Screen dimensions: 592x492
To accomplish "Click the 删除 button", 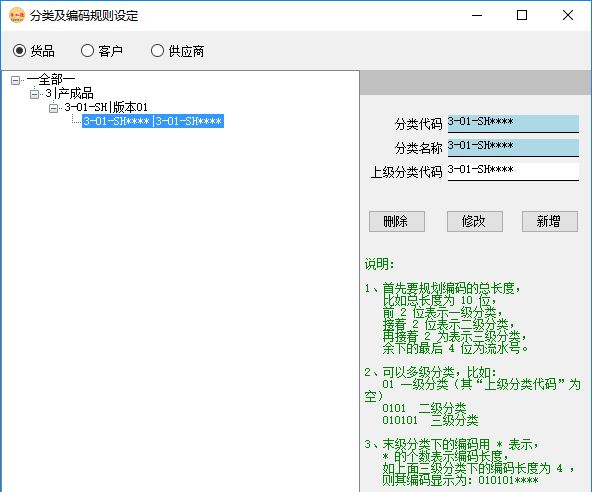I will [397, 221].
